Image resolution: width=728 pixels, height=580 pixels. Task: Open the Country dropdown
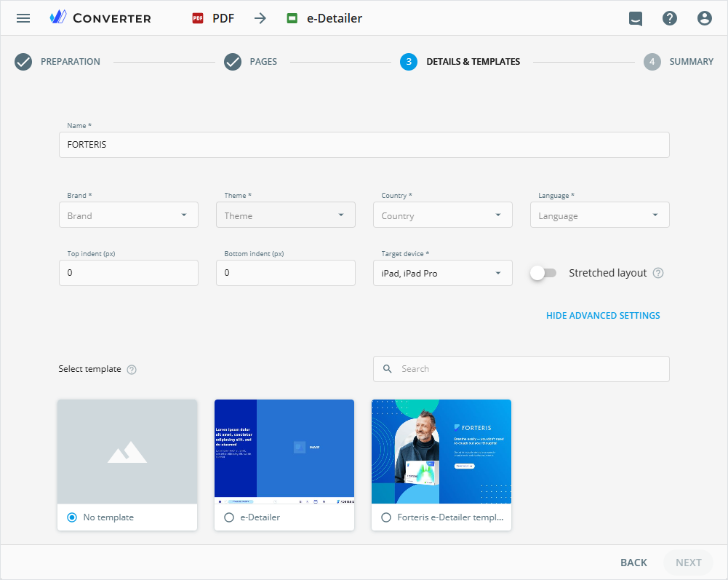click(442, 215)
